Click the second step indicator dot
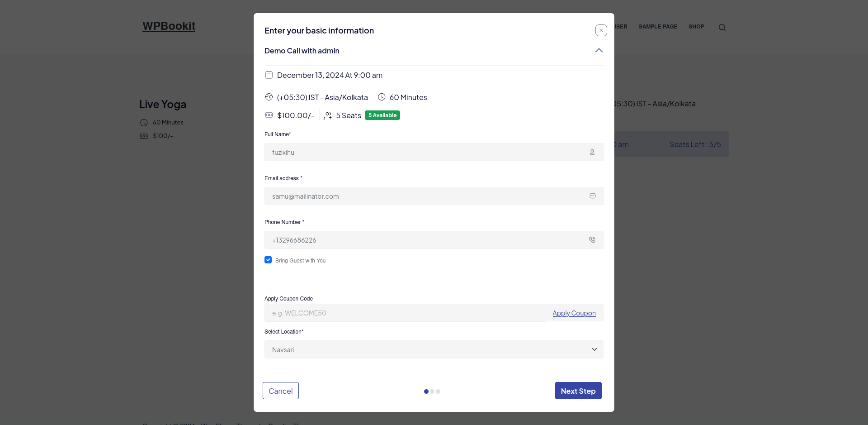This screenshot has width=868, height=425. (x=432, y=392)
